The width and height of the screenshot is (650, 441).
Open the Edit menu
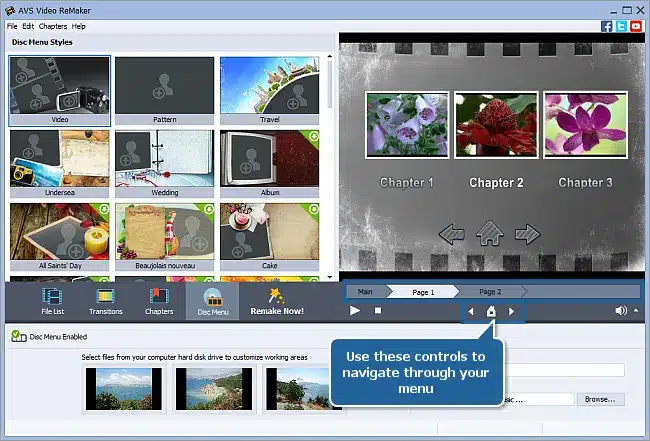28,26
